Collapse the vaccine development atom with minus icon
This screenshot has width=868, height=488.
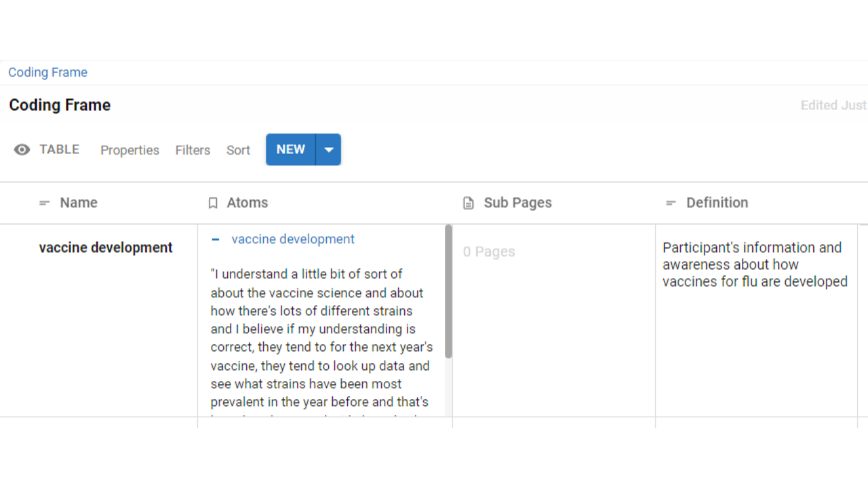point(216,239)
